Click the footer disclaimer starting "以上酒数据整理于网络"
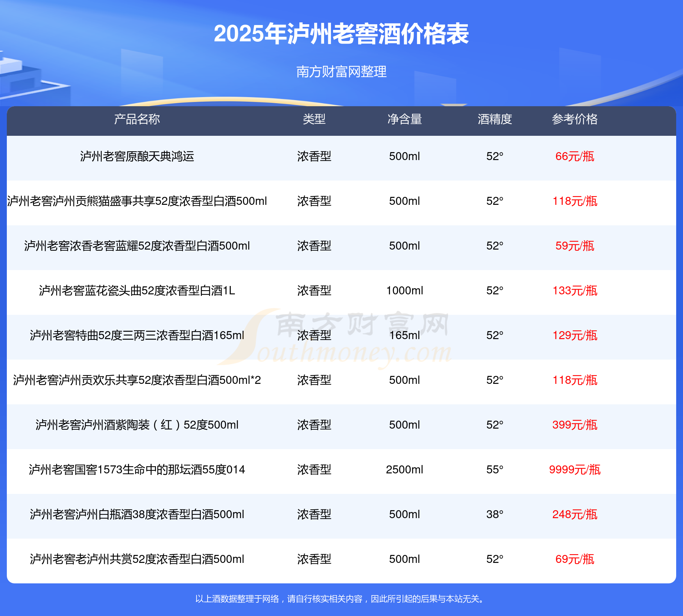This screenshot has width=683, height=616. [x=340, y=599]
